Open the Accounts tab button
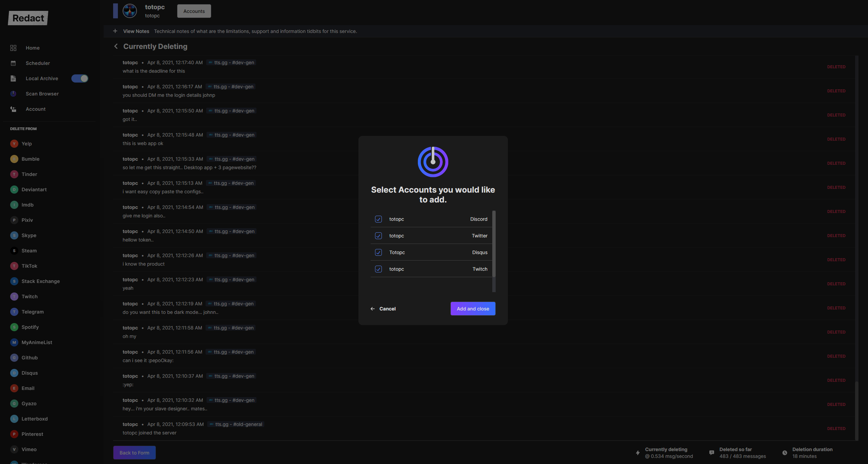The height and width of the screenshot is (464, 868). point(194,11)
